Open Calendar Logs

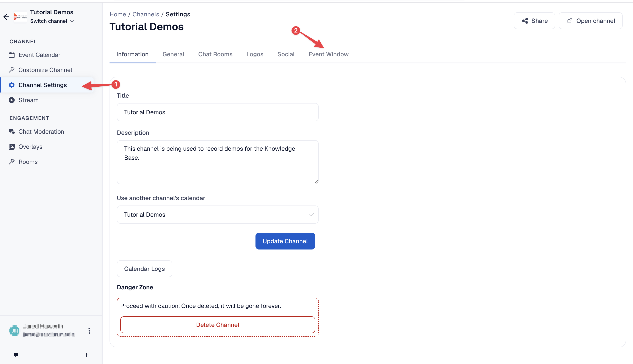(x=144, y=269)
